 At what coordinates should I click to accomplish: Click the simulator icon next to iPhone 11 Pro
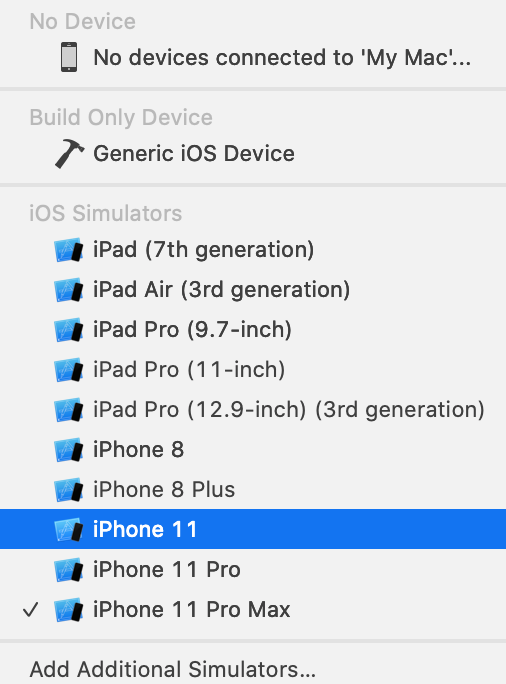coord(68,570)
